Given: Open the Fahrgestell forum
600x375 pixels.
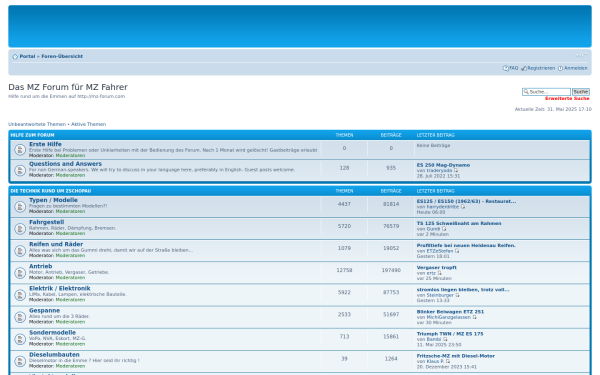Looking at the screenshot, I should [x=47, y=222].
